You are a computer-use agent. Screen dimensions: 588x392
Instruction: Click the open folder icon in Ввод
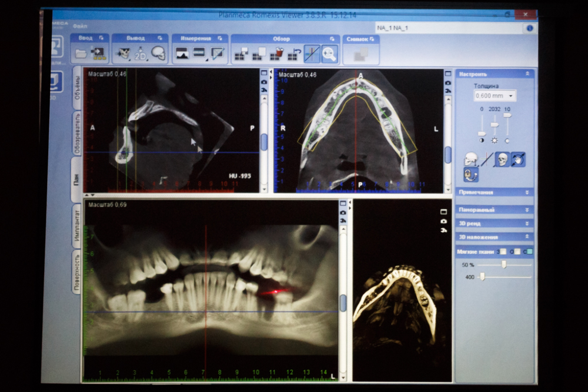(x=81, y=54)
